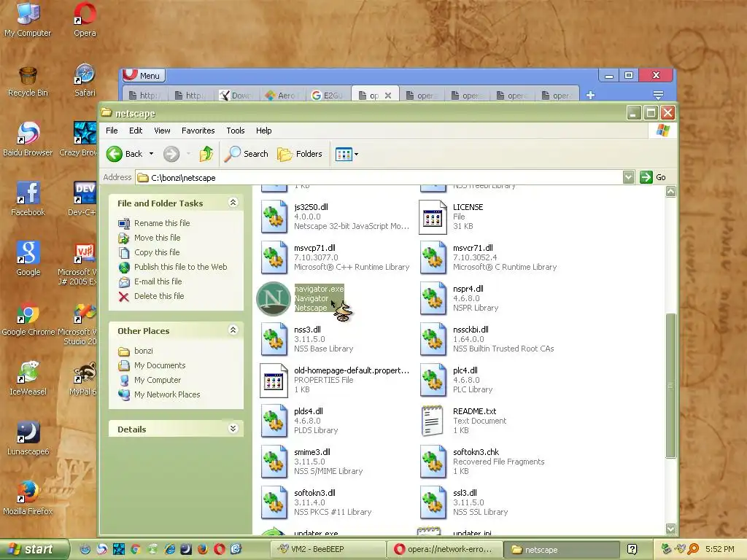Screen dimensions: 747x560
Task: Open the Edit menu
Action: tap(136, 131)
